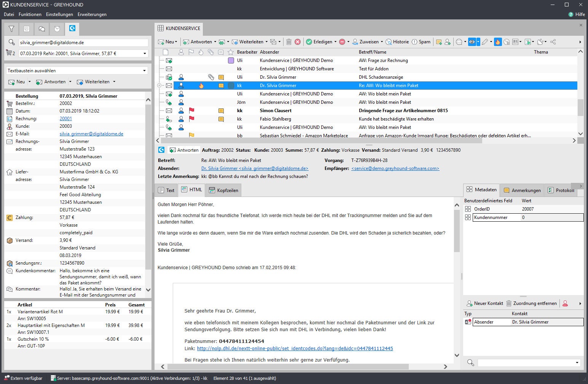Click the globe speech bubble icon in toolbar

pos(459,42)
